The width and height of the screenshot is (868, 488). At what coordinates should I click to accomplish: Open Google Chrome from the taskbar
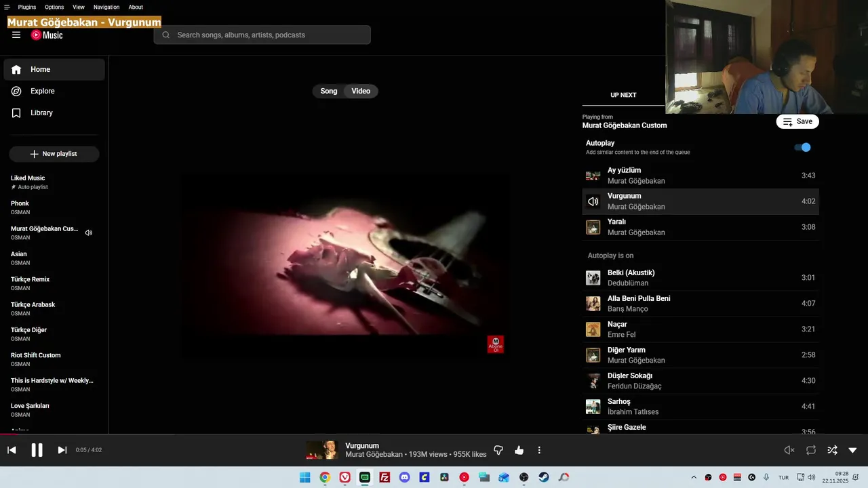(325, 477)
